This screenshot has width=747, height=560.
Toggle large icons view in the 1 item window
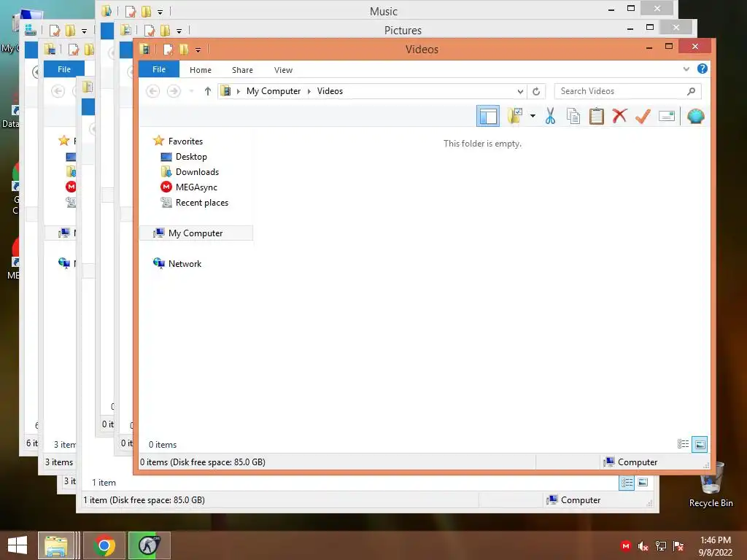point(643,483)
